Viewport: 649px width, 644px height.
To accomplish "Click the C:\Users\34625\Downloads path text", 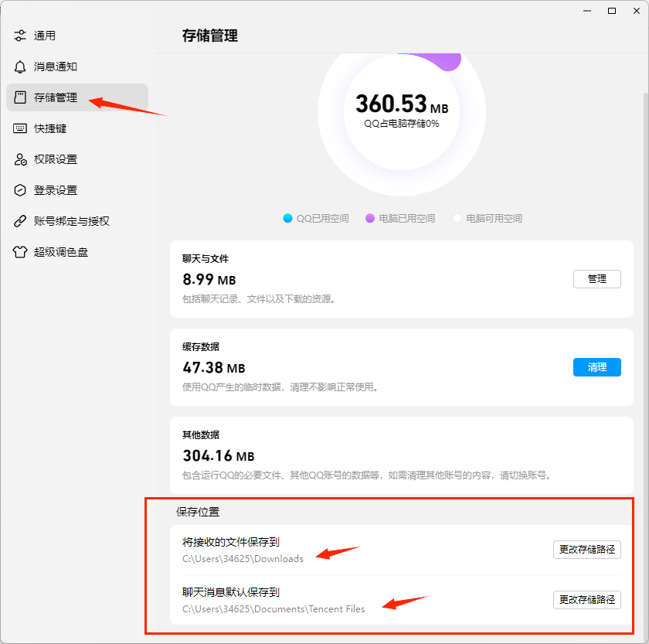I will pos(243,558).
